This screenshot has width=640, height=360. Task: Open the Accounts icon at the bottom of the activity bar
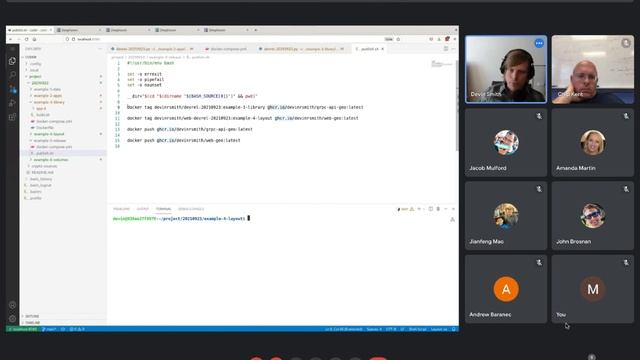pos(12,305)
